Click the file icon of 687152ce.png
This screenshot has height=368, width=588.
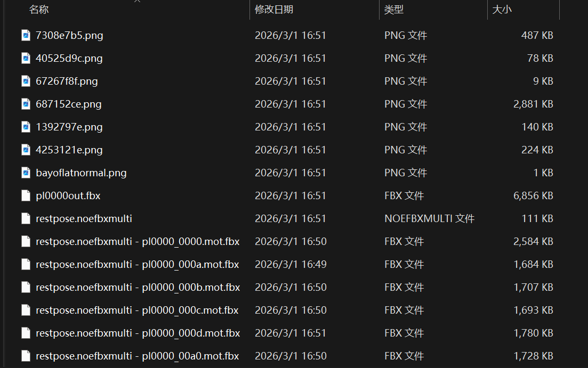26,104
